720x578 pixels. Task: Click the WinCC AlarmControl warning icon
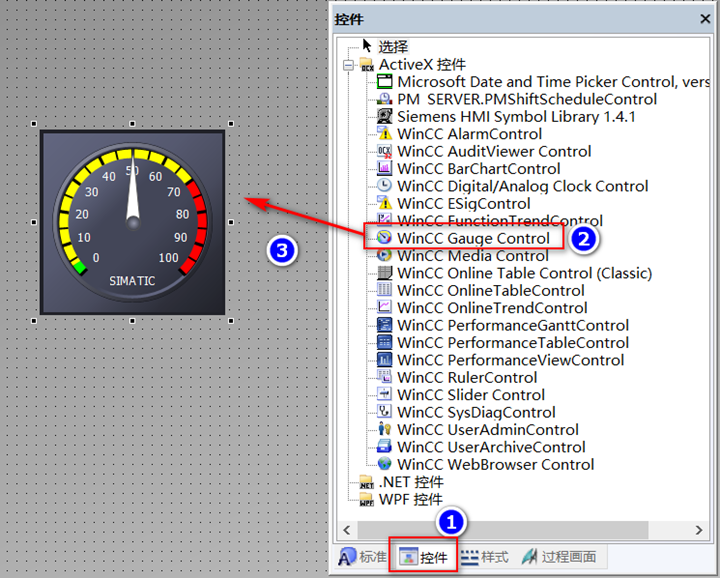coord(384,134)
